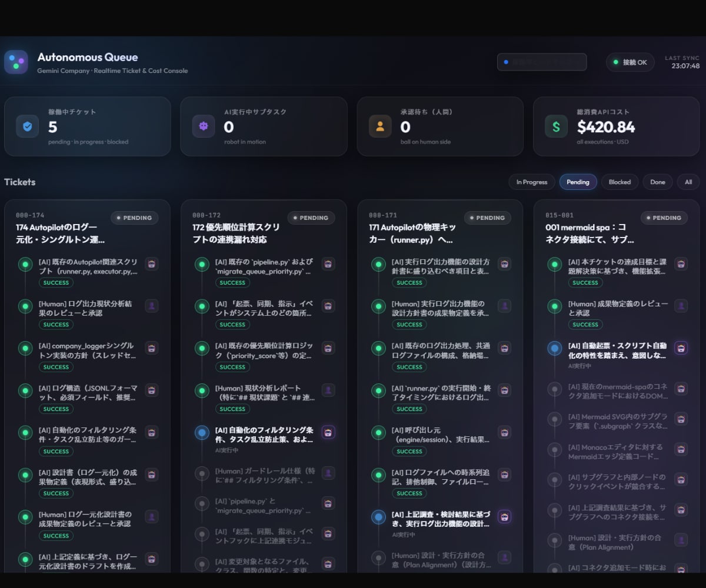This screenshot has height=588, width=706.
Task: Click step text 上記調査結果に基づき、サブグラフへのコネクタ
Action: click(617, 512)
